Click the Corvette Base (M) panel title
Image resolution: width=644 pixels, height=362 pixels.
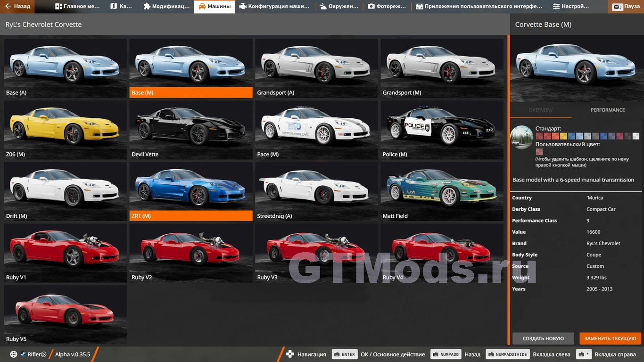(x=543, y=25)
